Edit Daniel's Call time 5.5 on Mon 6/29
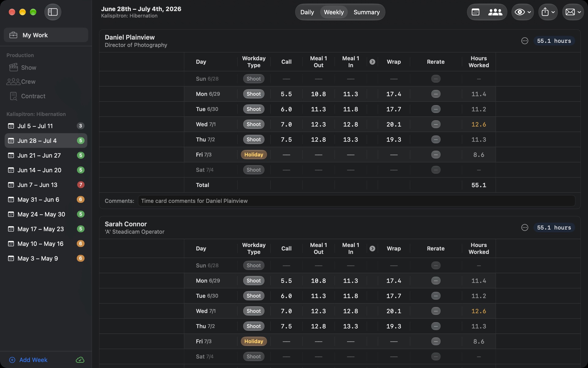The width and height of the screenshot is (588, 368). coord(286,94)
